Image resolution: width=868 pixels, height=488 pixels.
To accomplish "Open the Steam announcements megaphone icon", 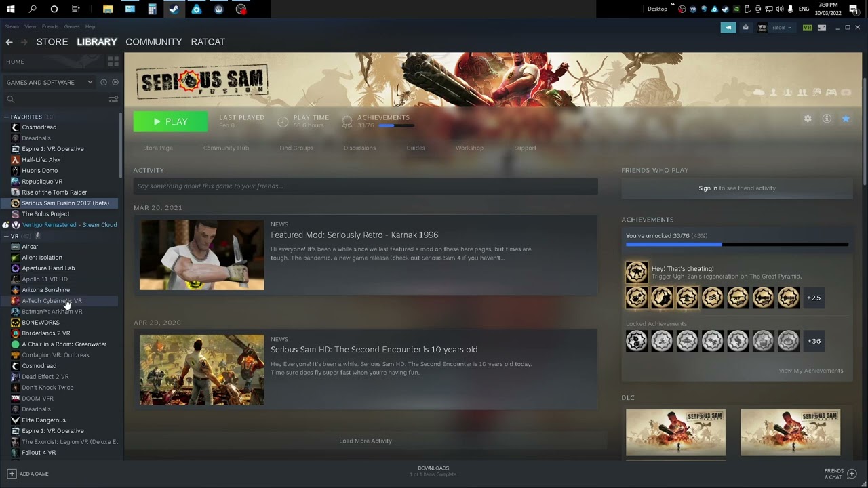I will (x=728, y=28).
